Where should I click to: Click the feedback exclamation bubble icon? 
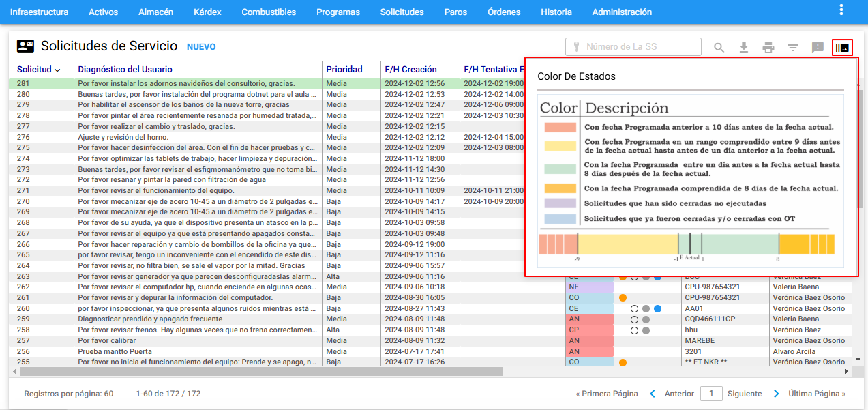pos(818,48)
